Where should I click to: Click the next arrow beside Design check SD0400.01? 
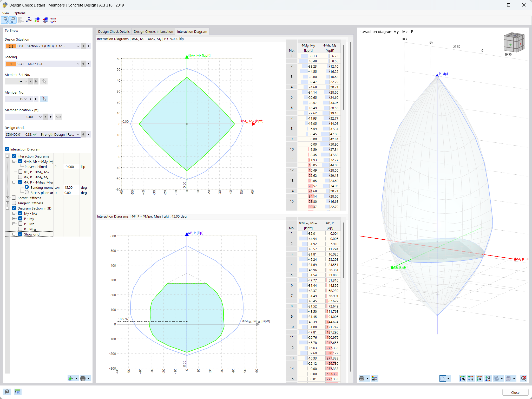[88, 134]
